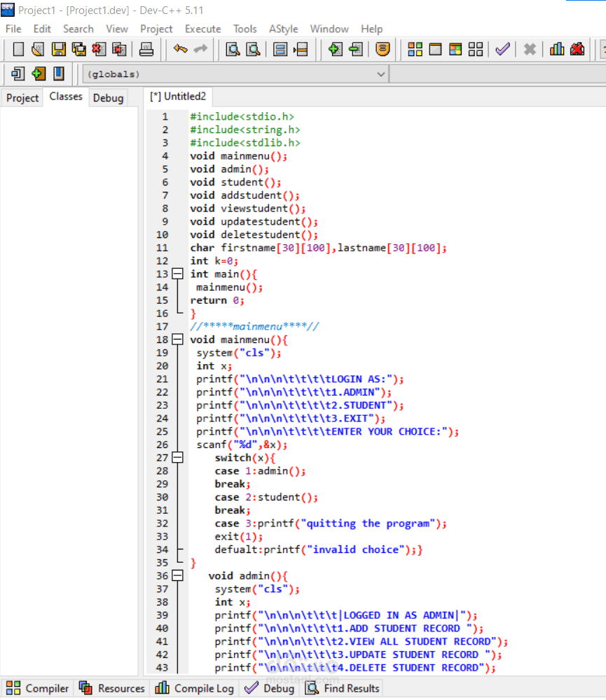Open Find with first magnifier icon

pos(233,49)
